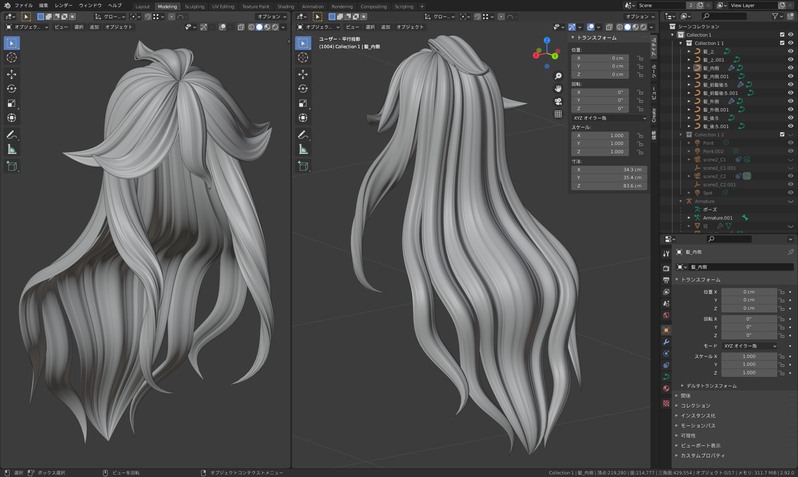Click the zoom magnifier viewport gizmo
The height and width of the screenshot is (477, 798).
pyautogui.click(x=559, y=75)
